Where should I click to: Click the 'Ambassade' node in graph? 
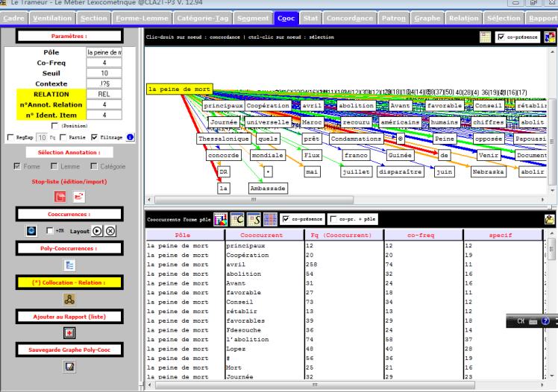click(268, 188)
